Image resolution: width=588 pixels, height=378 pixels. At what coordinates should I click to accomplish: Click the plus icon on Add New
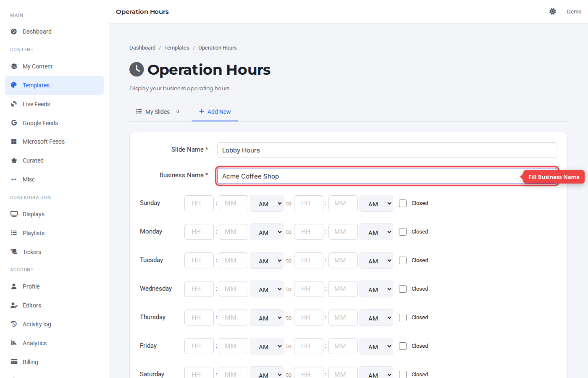[202, 111]
